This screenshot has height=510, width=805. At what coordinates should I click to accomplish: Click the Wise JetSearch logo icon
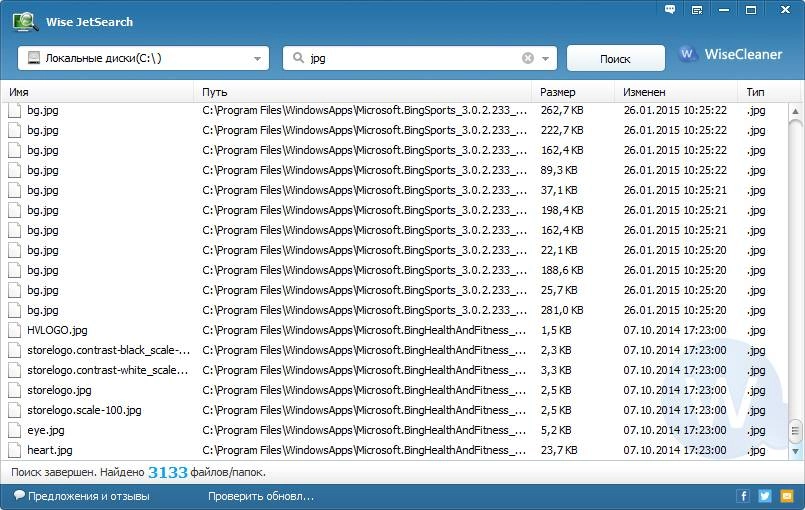coord(25,22)
